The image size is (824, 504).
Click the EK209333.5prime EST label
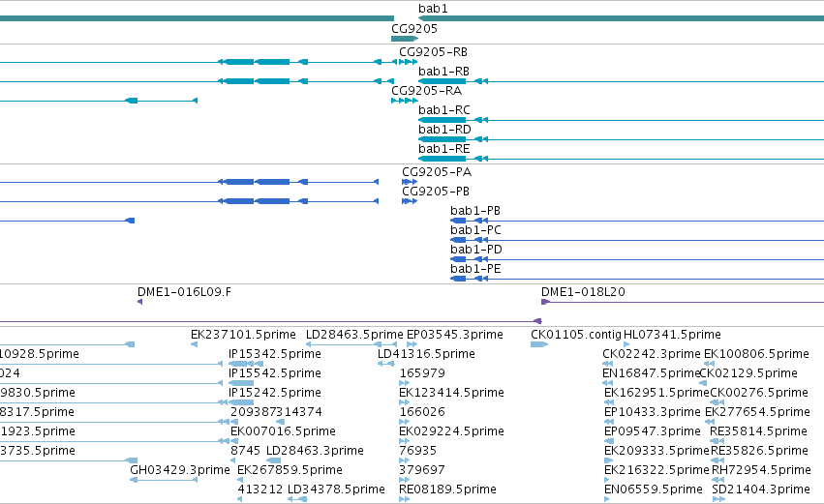click(x=656, y=451)
